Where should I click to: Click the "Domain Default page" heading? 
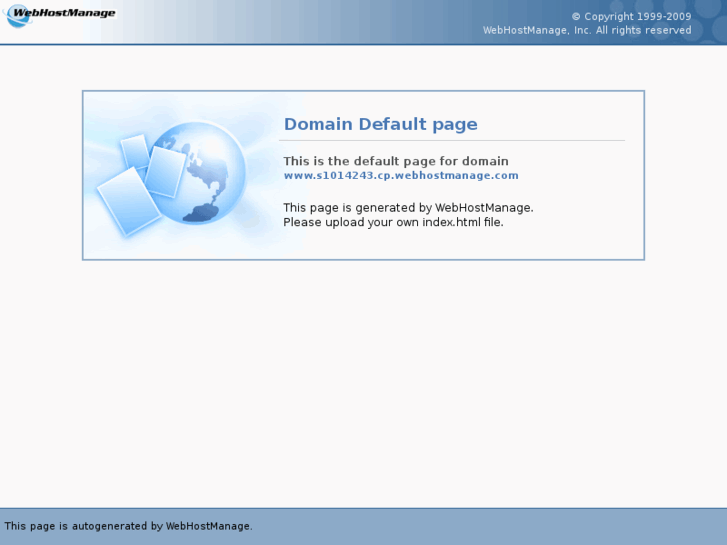pos(381,124)
